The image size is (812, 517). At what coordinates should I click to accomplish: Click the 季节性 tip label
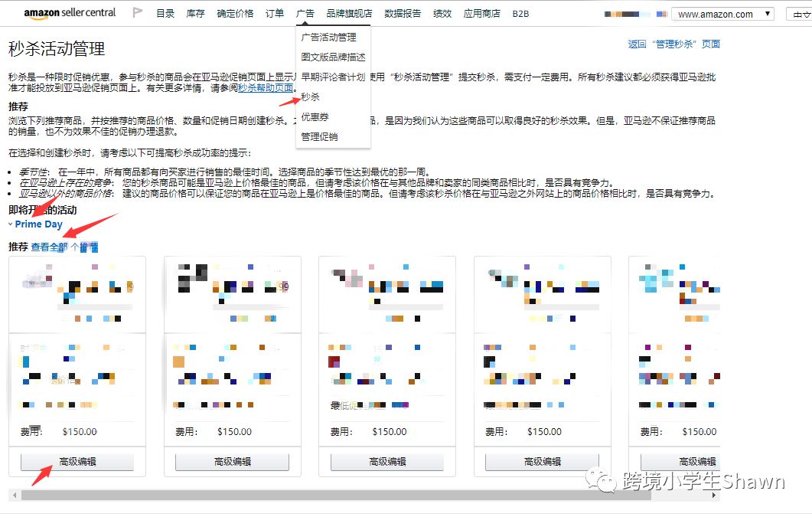point(34,172)
